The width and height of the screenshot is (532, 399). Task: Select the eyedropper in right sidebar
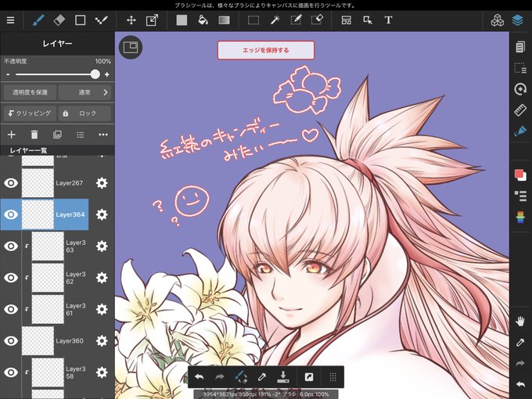[x=520, y=343]
